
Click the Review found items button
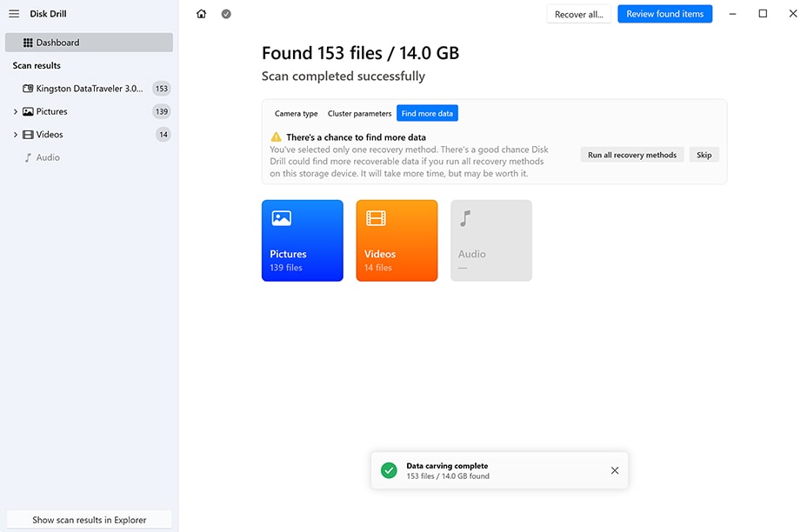(x=664, y=14)
